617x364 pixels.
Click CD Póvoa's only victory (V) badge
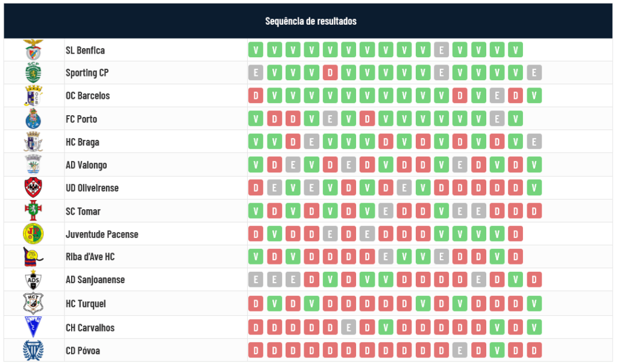(x=497, y=350)
